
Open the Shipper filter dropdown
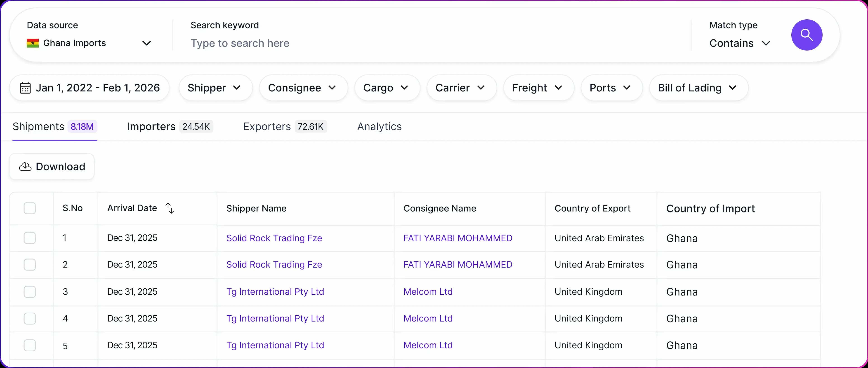point(215,88)
